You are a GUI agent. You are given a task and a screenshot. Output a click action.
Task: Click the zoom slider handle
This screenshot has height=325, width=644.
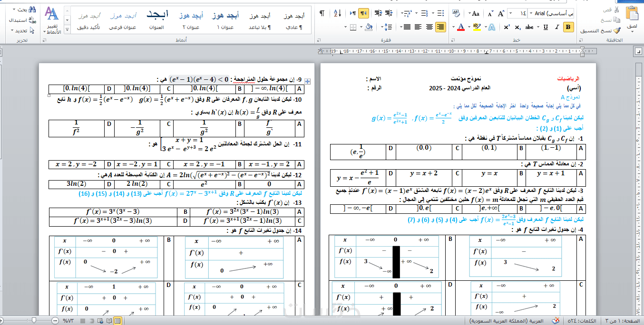34,321
